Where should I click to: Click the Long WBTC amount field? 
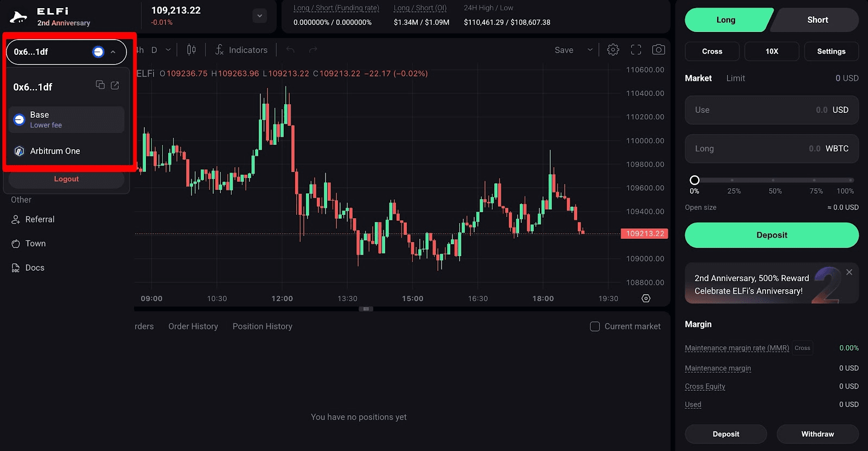(771, 149)
